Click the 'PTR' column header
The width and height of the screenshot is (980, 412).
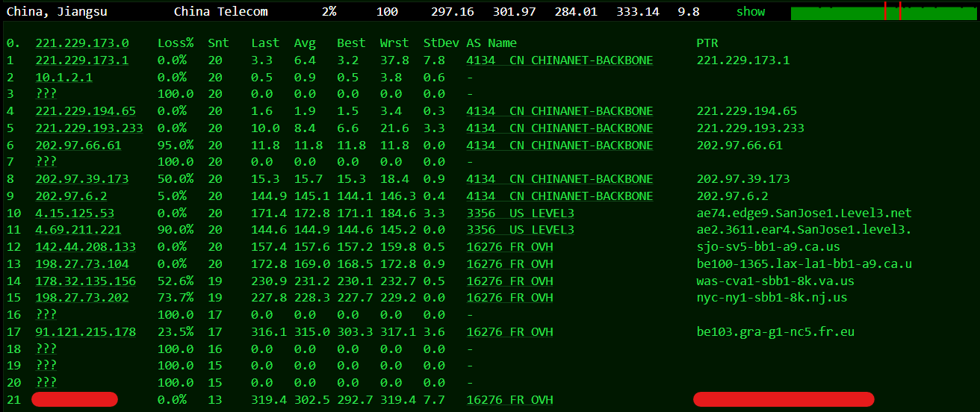tap(707, 43)
